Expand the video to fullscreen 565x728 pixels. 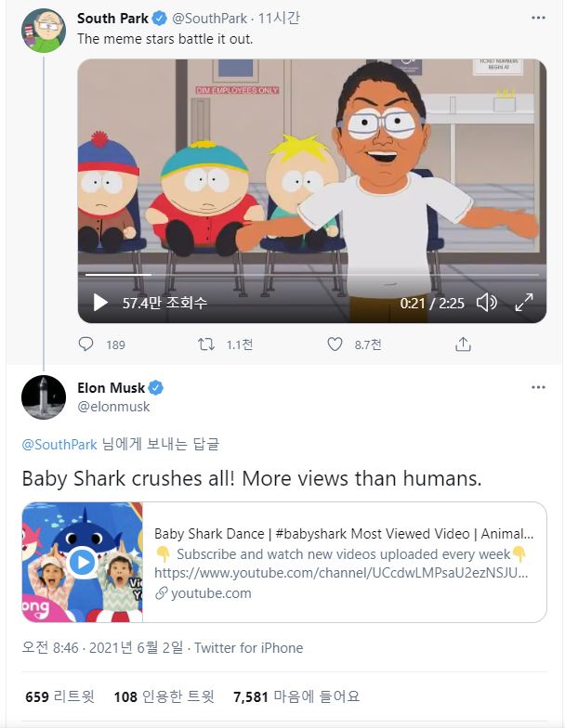point(524,303)
